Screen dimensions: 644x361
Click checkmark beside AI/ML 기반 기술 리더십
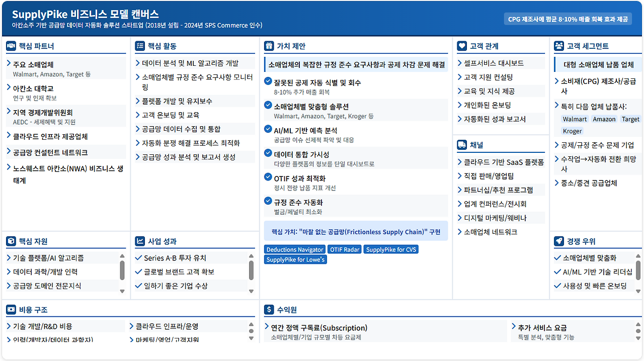[x=557, y=272]
